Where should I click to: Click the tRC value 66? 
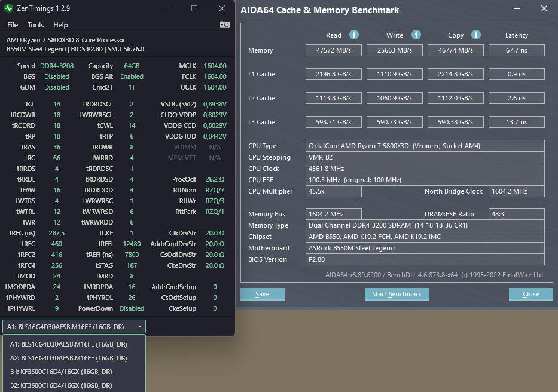57,158
